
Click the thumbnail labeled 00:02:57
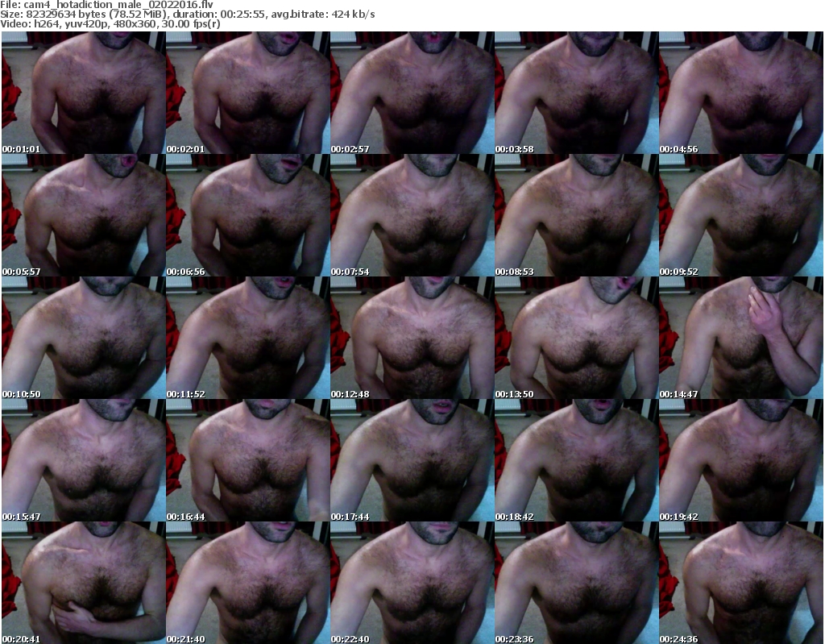[x=412, y=93]
